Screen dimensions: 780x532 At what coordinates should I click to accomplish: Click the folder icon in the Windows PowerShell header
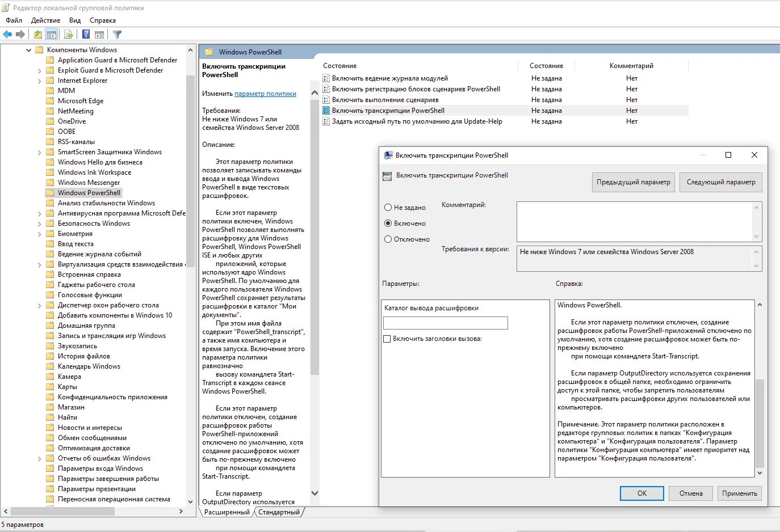tap(209, 52)
